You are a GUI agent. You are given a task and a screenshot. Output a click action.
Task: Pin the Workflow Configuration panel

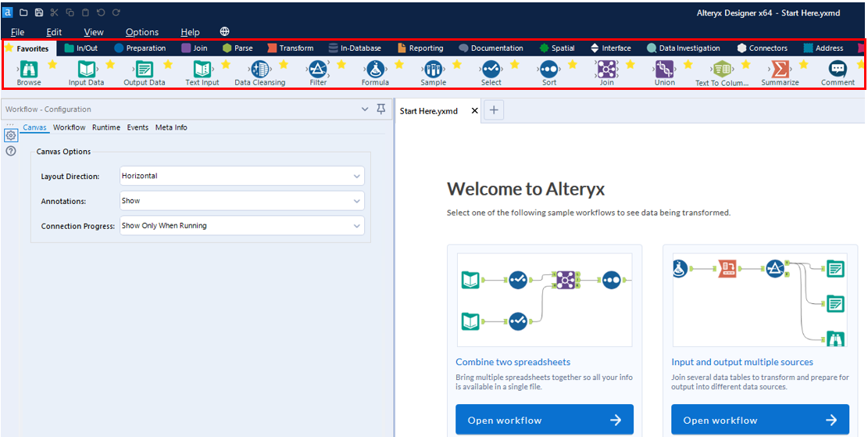coord(380,109)
